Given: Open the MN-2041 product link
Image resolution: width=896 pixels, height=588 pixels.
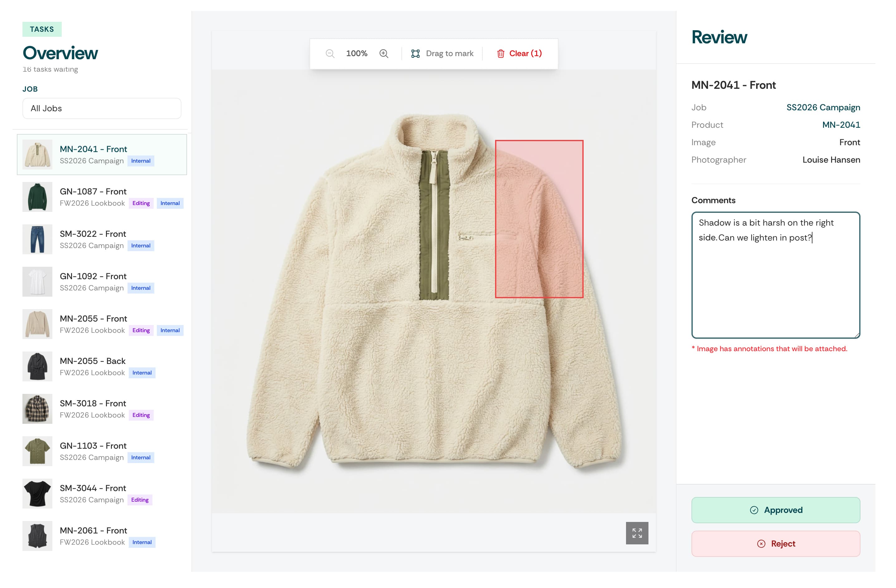Looking at the screenshot, I should click(841, 125).
